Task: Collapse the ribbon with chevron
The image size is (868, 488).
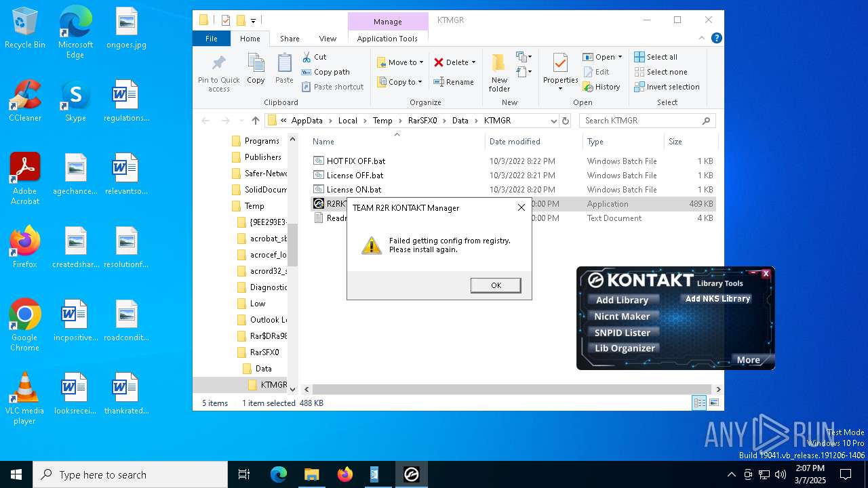Action: (x=702, y=39)
